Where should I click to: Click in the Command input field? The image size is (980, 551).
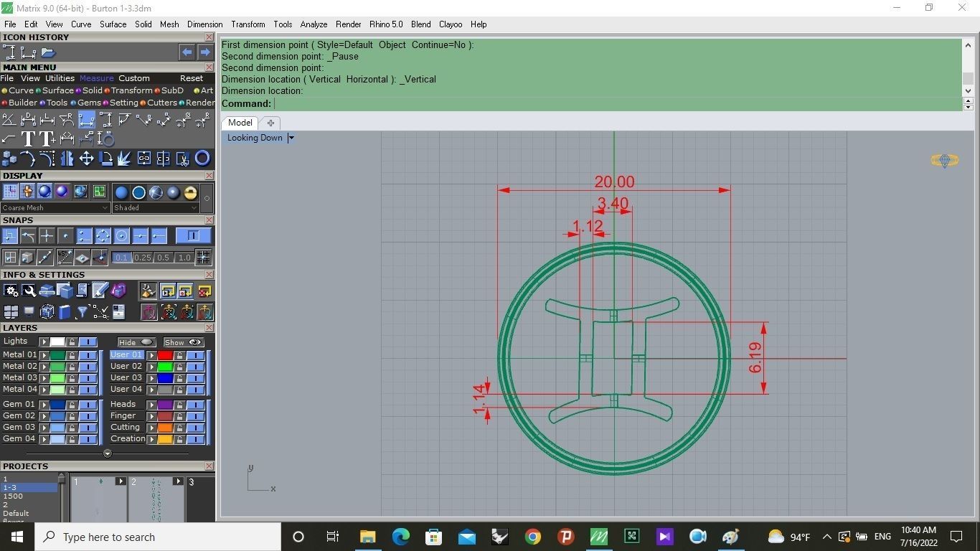click(617, 103)
